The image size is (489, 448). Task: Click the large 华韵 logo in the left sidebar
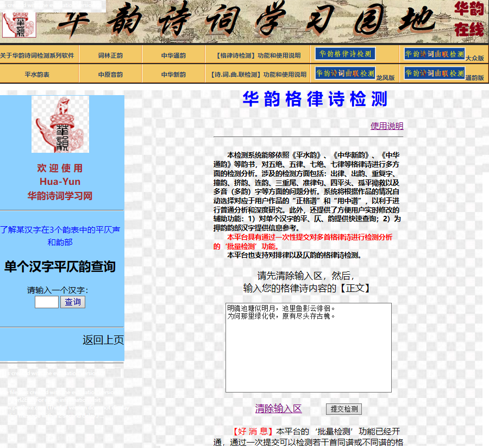click(60, 124)
